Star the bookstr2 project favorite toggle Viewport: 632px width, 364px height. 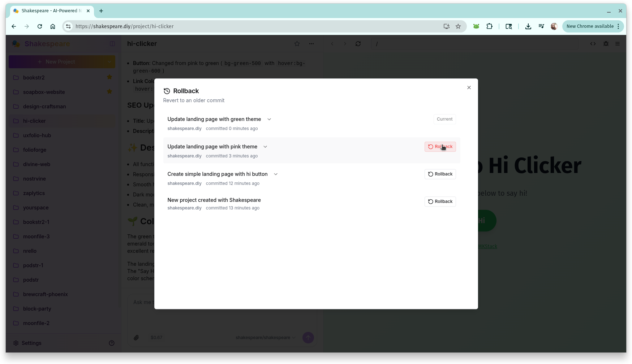click(x=109, y=77)
